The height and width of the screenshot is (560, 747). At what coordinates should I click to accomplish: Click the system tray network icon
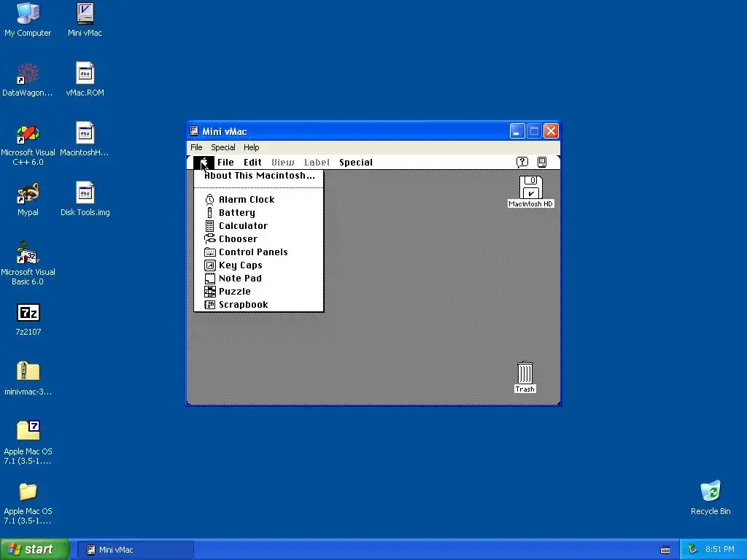(x=692, y=550)
